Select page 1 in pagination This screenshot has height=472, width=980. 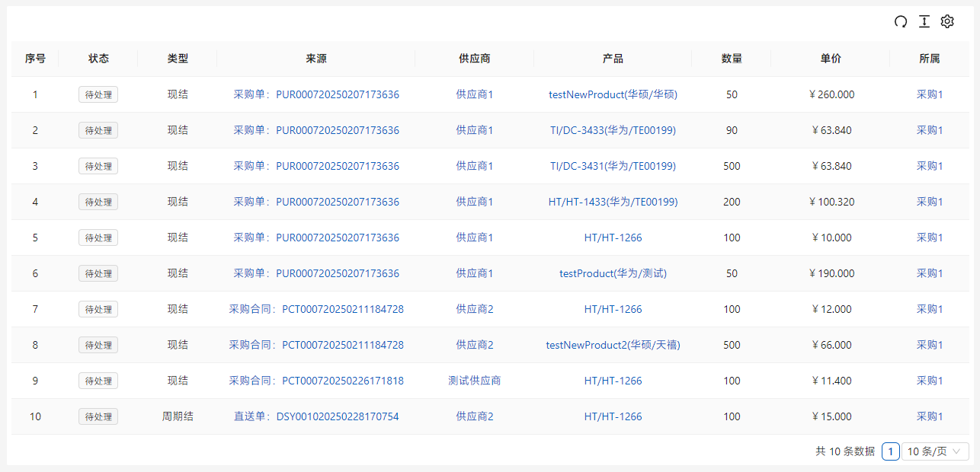click(890, 451)
